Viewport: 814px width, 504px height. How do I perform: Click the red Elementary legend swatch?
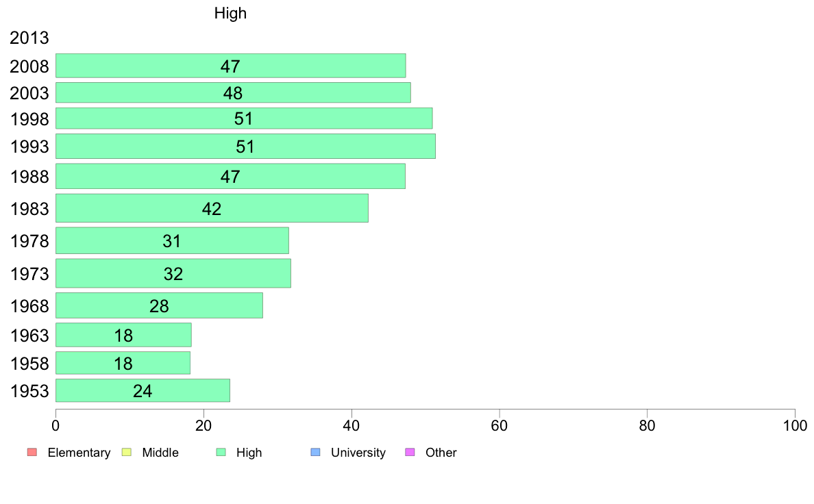click(x=32, y=452)
